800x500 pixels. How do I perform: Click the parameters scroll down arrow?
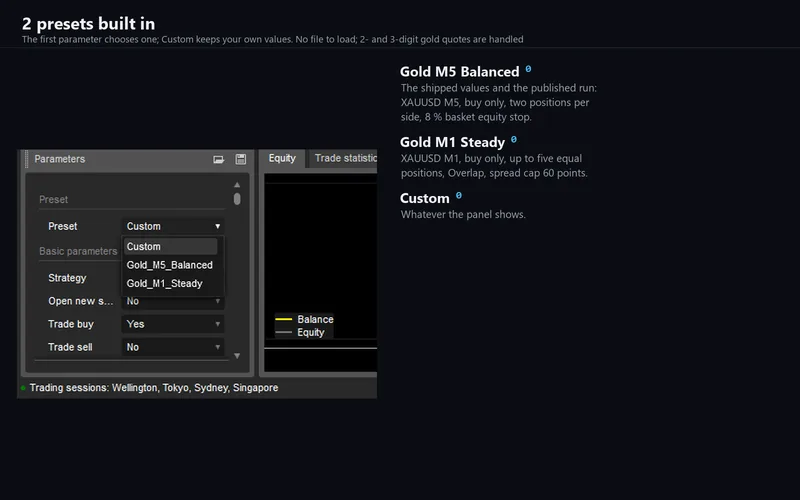point(237,356)
